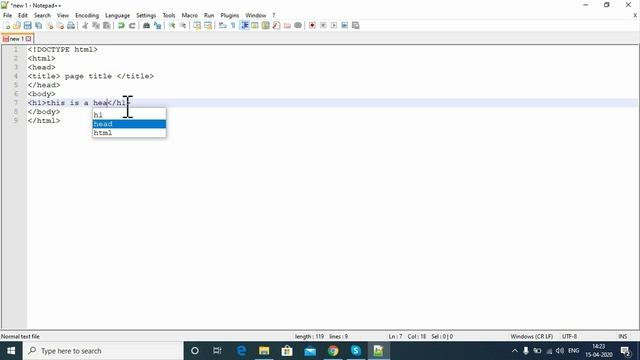Launch Google Chrome from the taskbar

click(x=333, y=351)
